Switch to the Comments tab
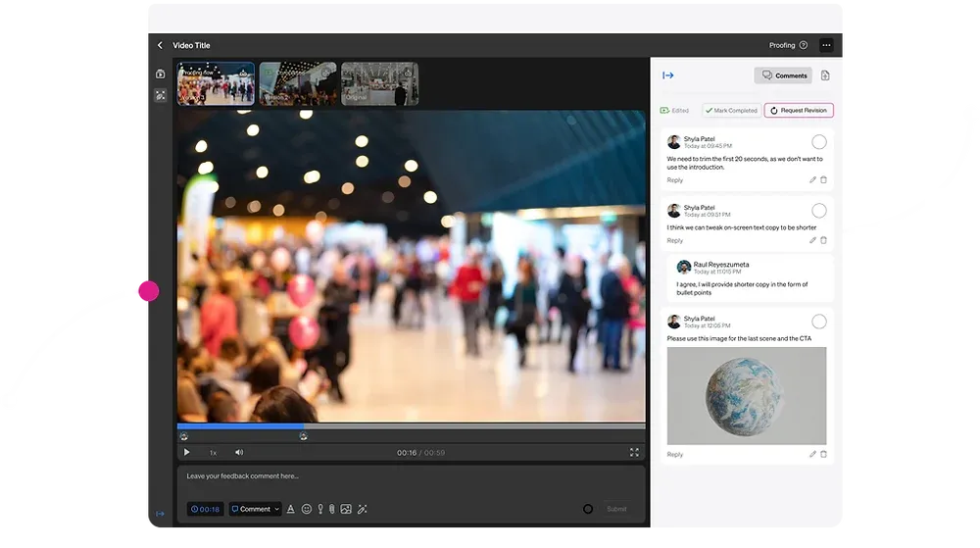 (783, 75)
